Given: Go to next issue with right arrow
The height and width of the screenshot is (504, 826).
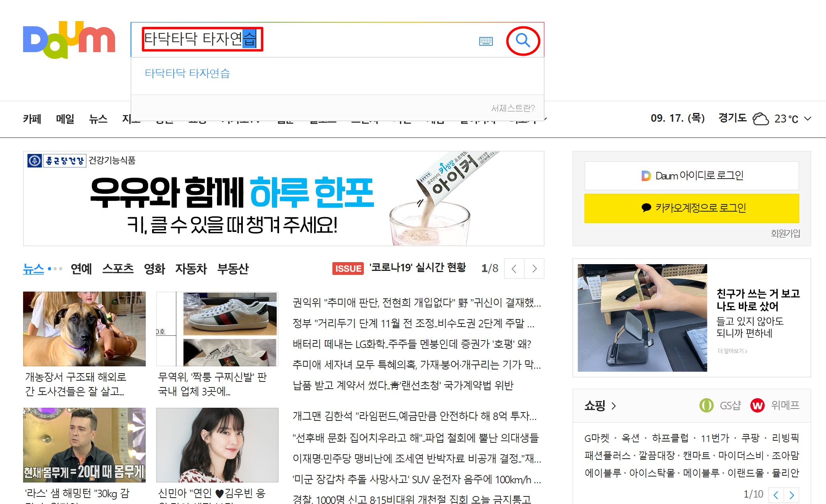Looking at the screenshot, I should tap(534, 269).
